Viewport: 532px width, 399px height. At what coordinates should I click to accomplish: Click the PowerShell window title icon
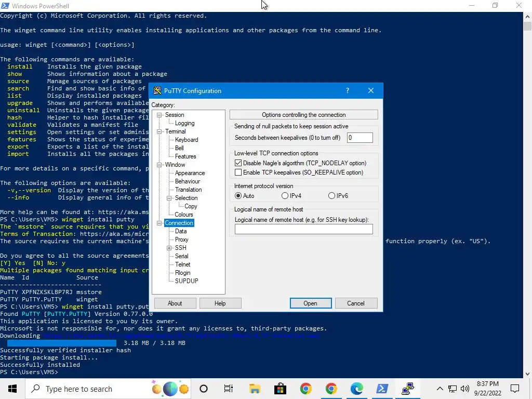(x=5, y=6)
